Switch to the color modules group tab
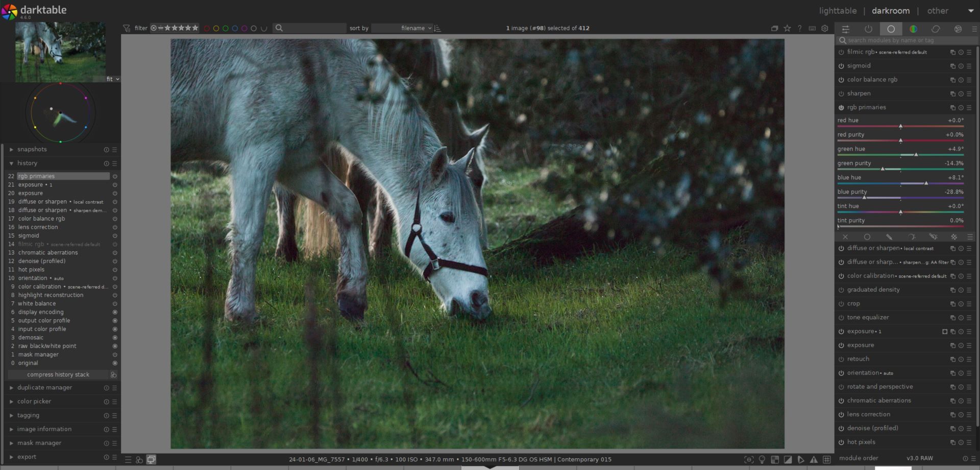This screenshot has height=470, width=980. pos(913,29)
